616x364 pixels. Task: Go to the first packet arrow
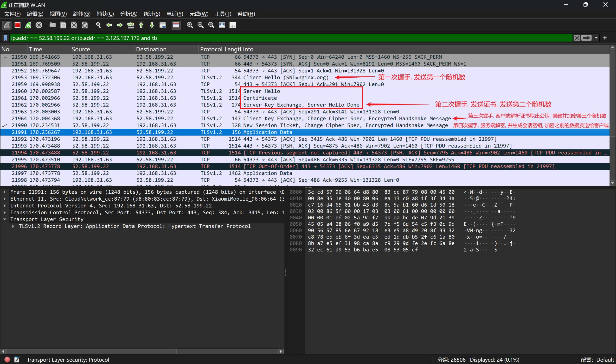coord(141,25)
